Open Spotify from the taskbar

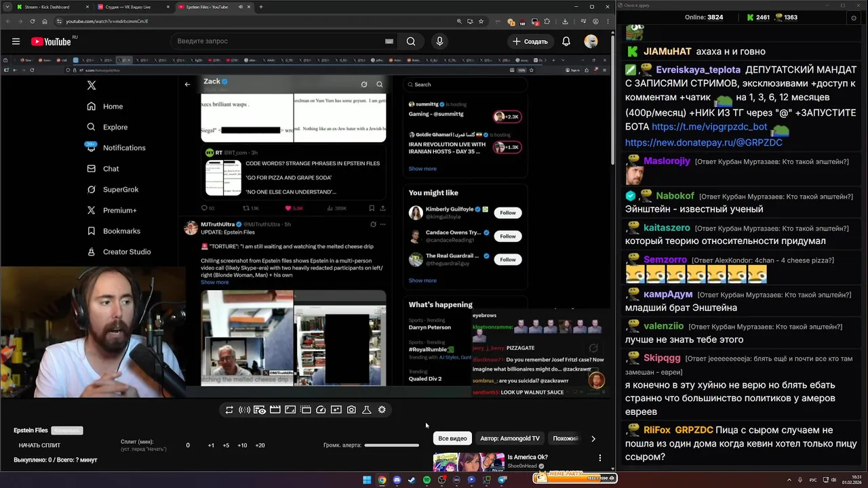427,480
